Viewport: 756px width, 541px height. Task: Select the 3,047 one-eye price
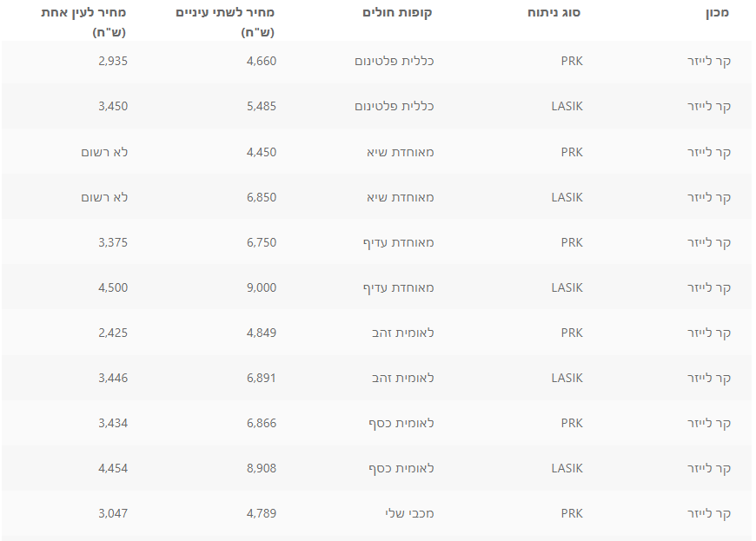113,513
